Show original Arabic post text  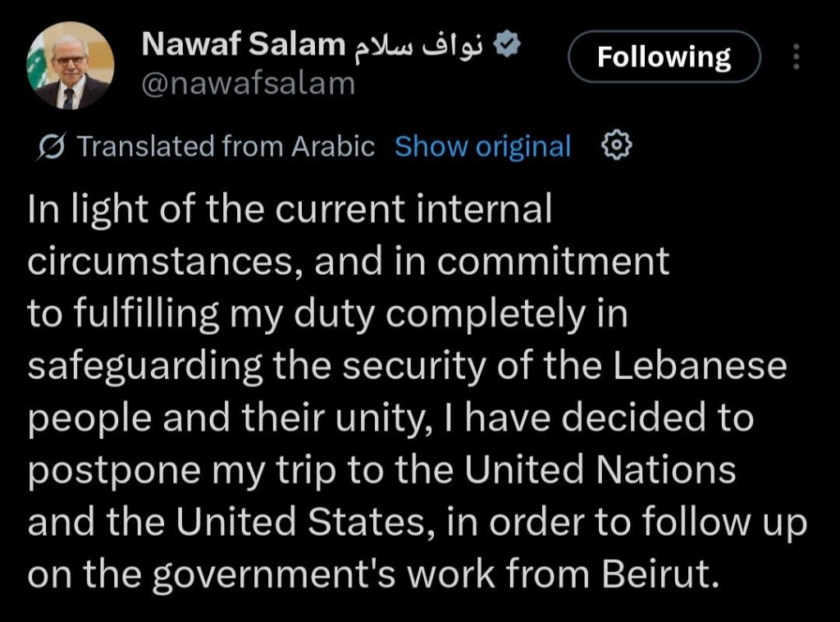pyautogui.click(x=482, y=147)
